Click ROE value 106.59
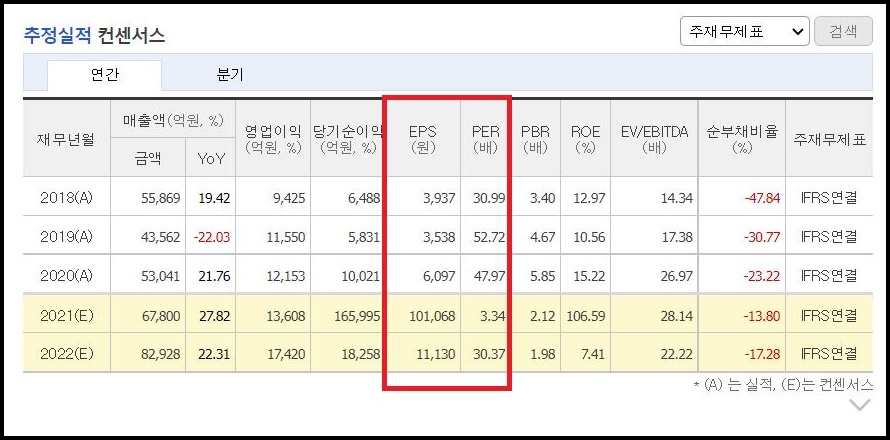The height and width of the screenshot is (440, 890). tap(586, 315)
